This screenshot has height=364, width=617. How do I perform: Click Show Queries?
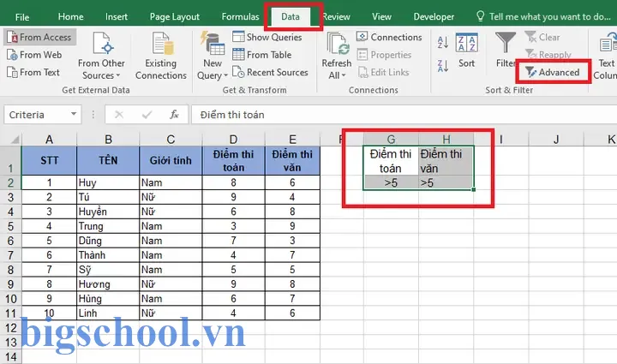pos(267,37)
